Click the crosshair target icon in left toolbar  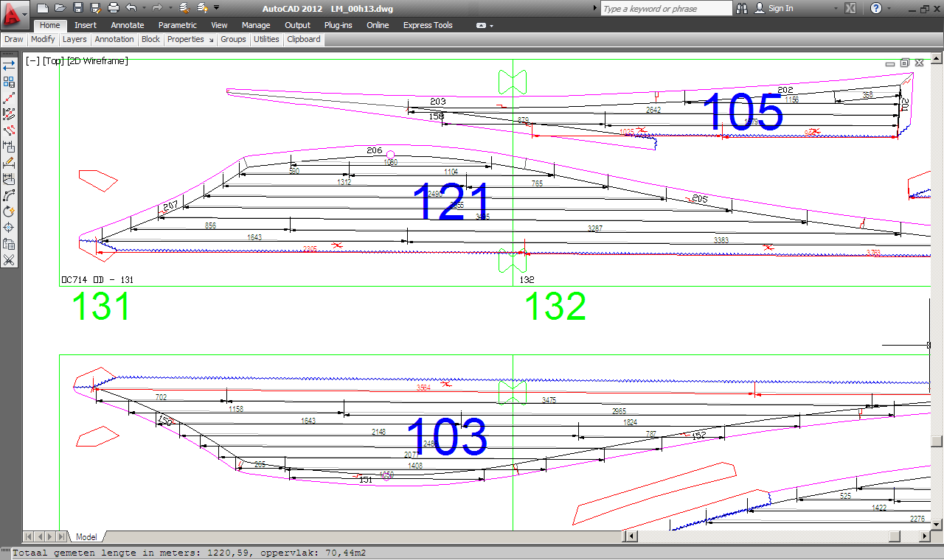click(x=9, y=228)
